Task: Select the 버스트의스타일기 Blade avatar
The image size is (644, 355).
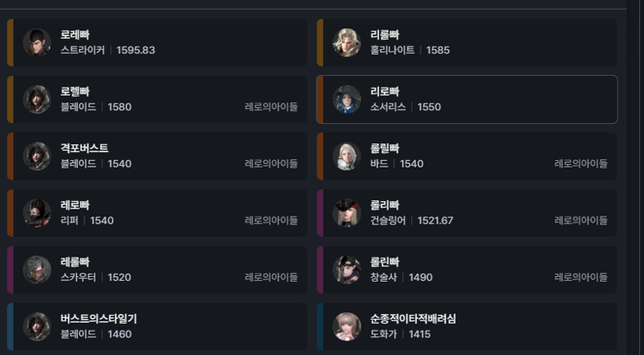Action: [37, 327]
